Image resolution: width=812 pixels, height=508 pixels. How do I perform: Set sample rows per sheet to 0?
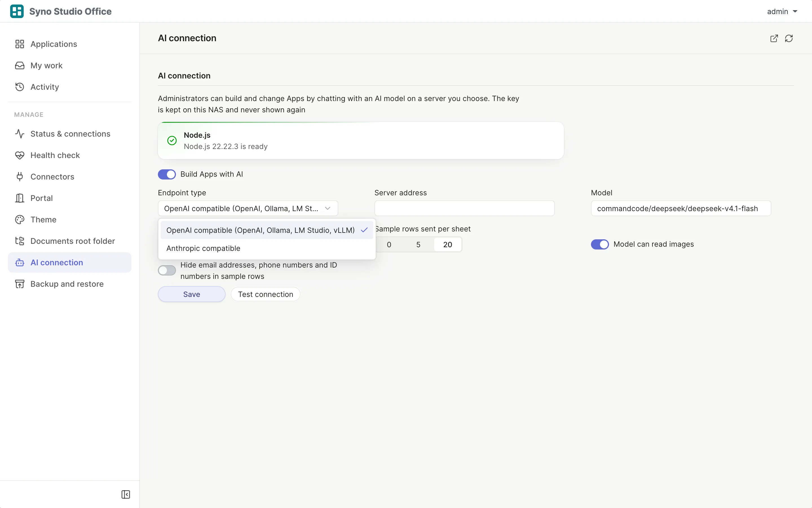coord(389,245)
